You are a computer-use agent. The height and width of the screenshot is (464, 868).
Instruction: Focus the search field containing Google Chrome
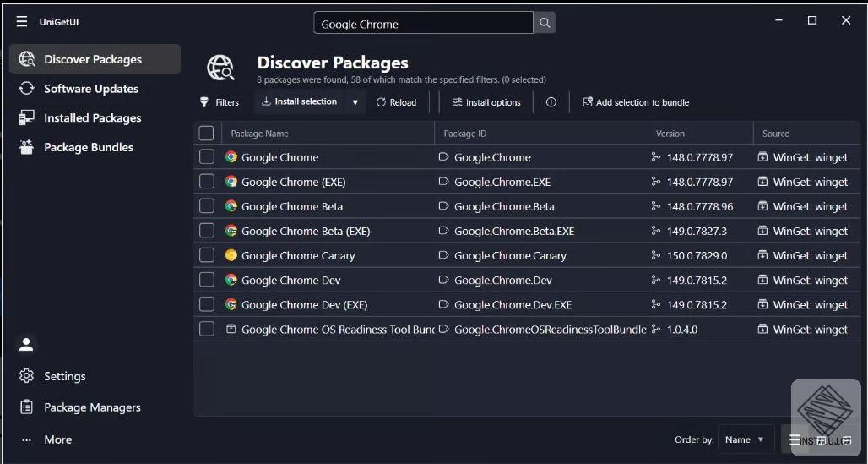[424, 24]
